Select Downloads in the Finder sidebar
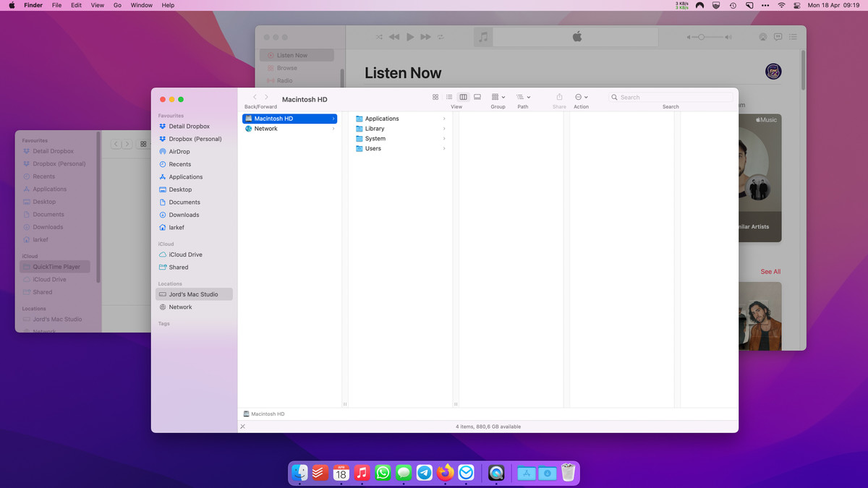The image size is (868, 488). click(x=184, y=215)
